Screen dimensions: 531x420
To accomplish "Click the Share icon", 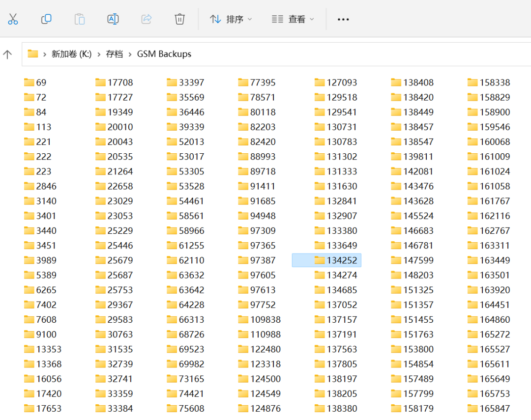I will (147, 19).
